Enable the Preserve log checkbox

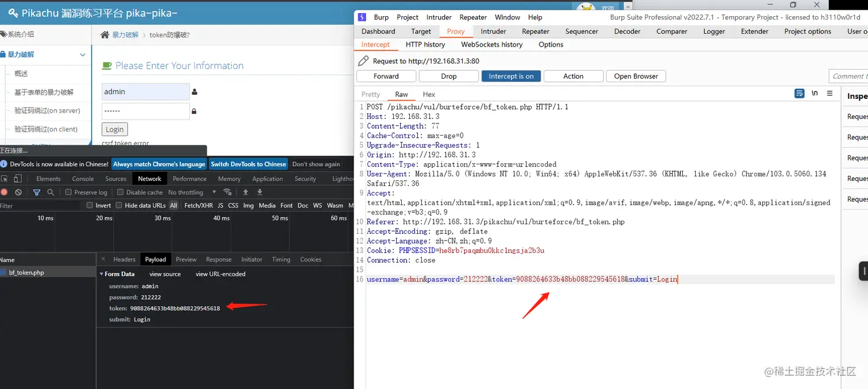coord(68,192)
